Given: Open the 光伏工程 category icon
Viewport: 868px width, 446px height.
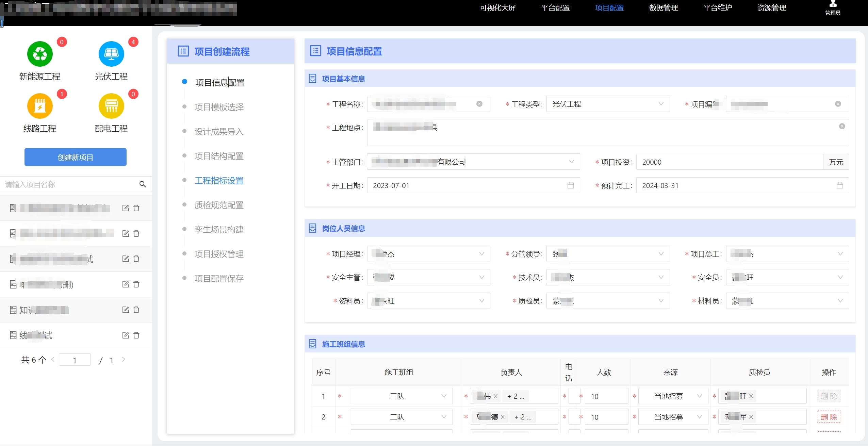Looking at the screenshot, I should point(111,54).
